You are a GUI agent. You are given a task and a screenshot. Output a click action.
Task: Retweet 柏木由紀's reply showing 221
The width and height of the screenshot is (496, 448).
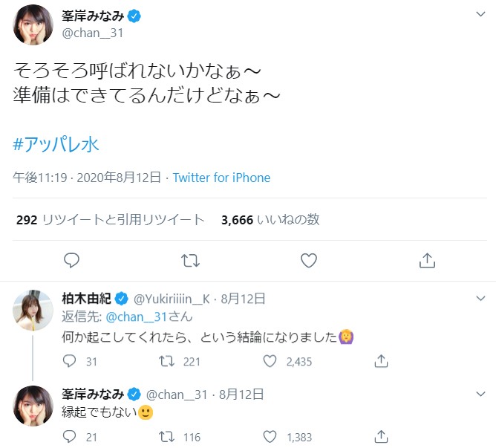tap(166, 361)
